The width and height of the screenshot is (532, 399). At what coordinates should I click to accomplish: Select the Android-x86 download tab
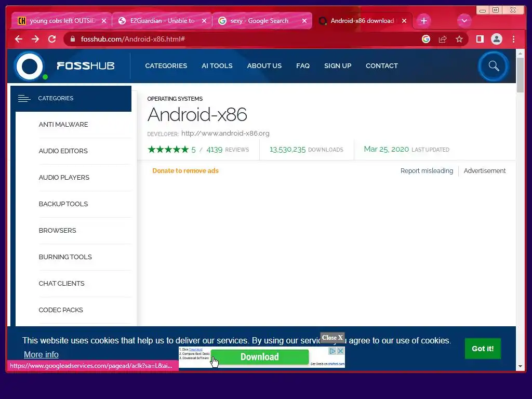362,21
